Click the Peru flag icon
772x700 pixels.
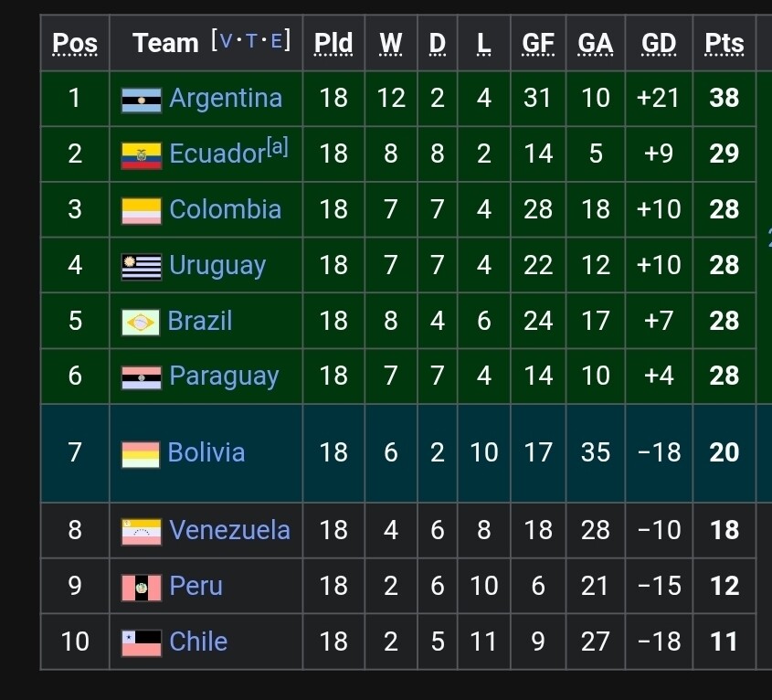point(142,587)
